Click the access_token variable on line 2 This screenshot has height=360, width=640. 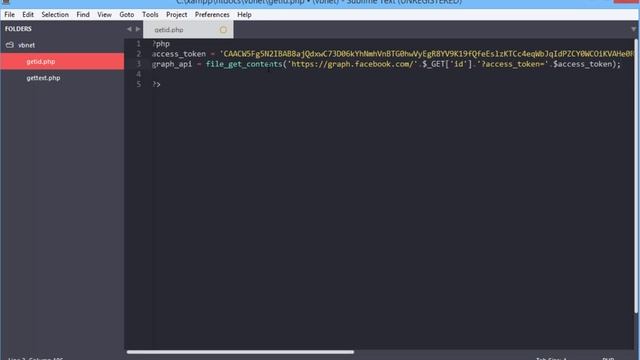pyautogui.click(x=179, y=54)
